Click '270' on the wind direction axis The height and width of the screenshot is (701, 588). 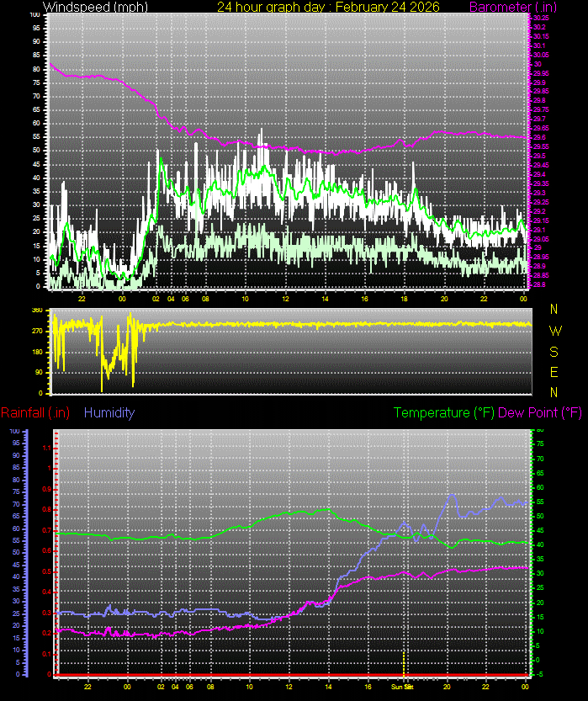(38, 332)
